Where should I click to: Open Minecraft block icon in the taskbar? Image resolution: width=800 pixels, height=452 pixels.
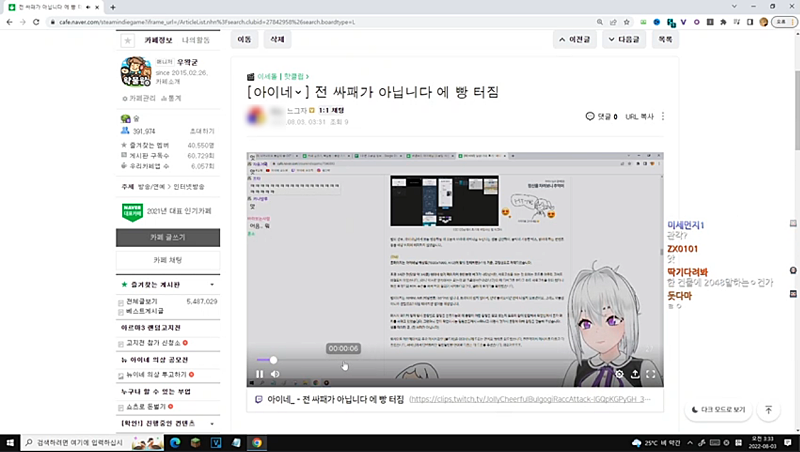click(195, 443)
